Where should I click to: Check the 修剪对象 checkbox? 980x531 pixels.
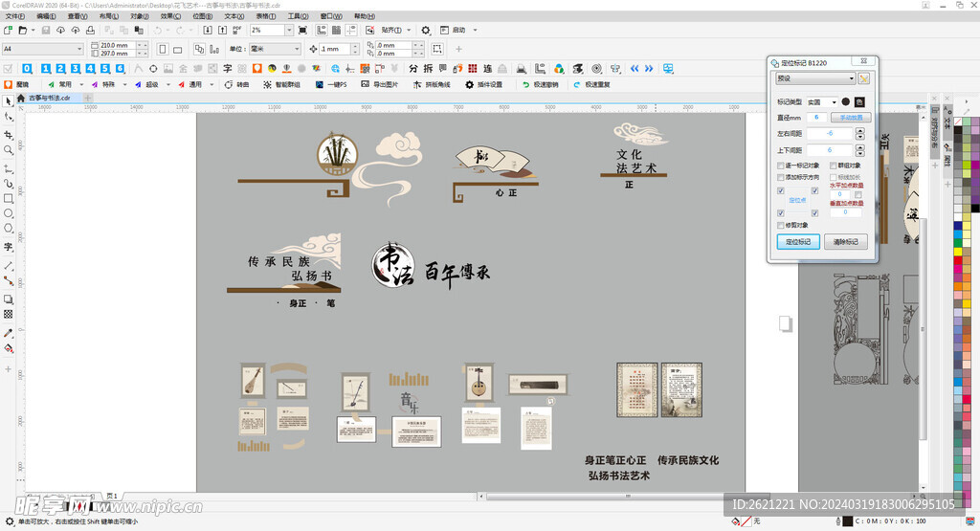point(781,225)
